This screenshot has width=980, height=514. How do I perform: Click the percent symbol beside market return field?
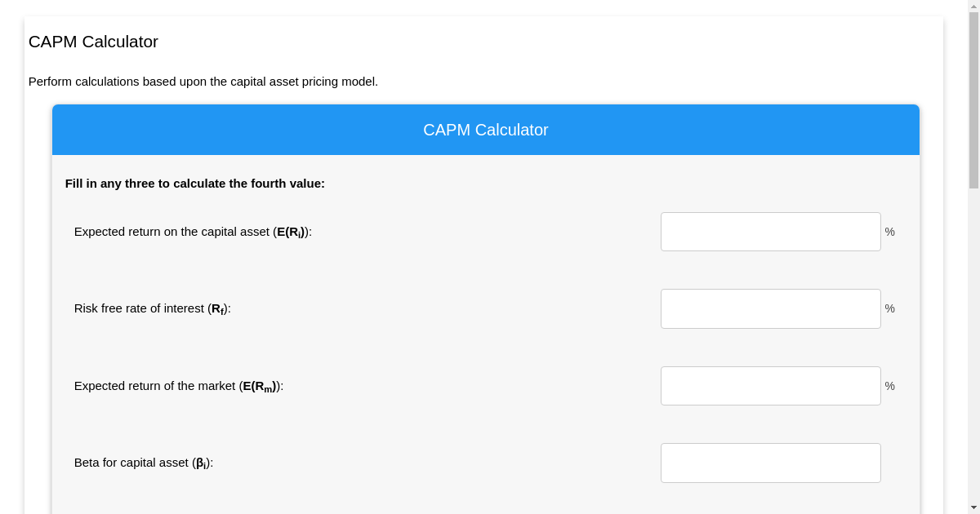889,385
